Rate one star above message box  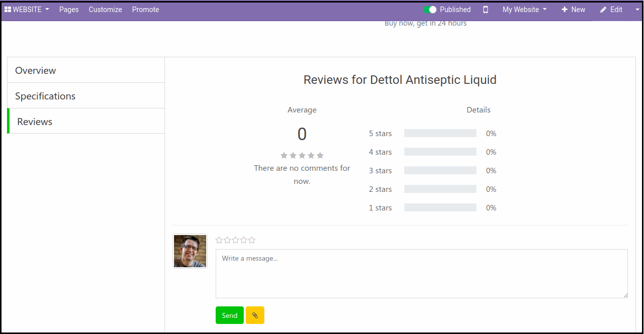click(219, 240)
